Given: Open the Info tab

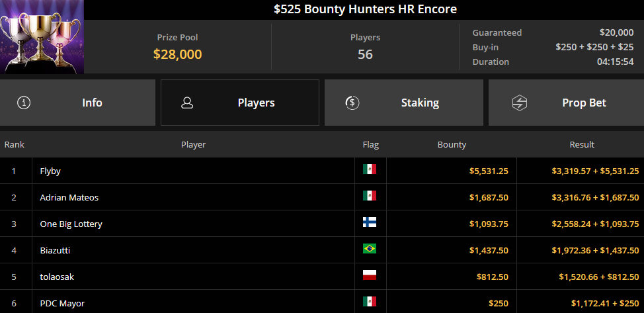Looking at the screenshot, I should click(x=77, y=103).
